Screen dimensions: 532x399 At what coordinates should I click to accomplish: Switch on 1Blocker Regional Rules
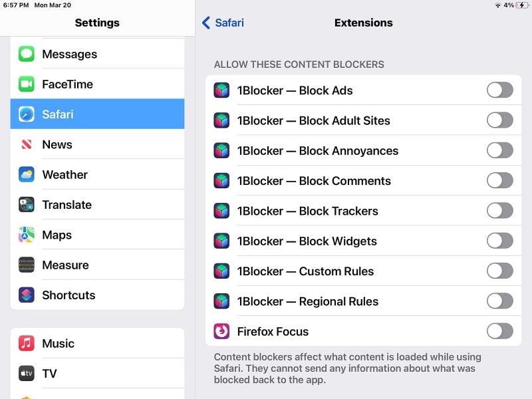point(500,301)
